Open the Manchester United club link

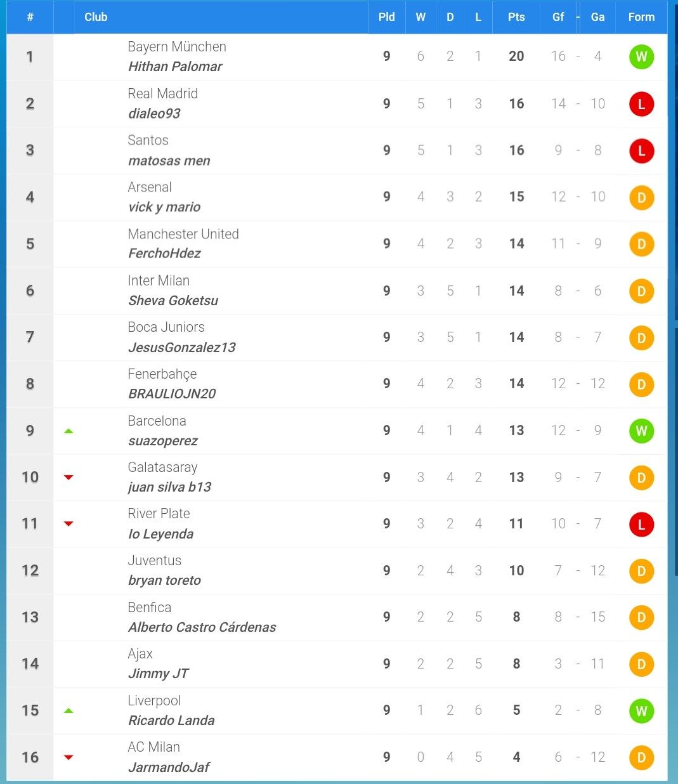pos(183,234)
